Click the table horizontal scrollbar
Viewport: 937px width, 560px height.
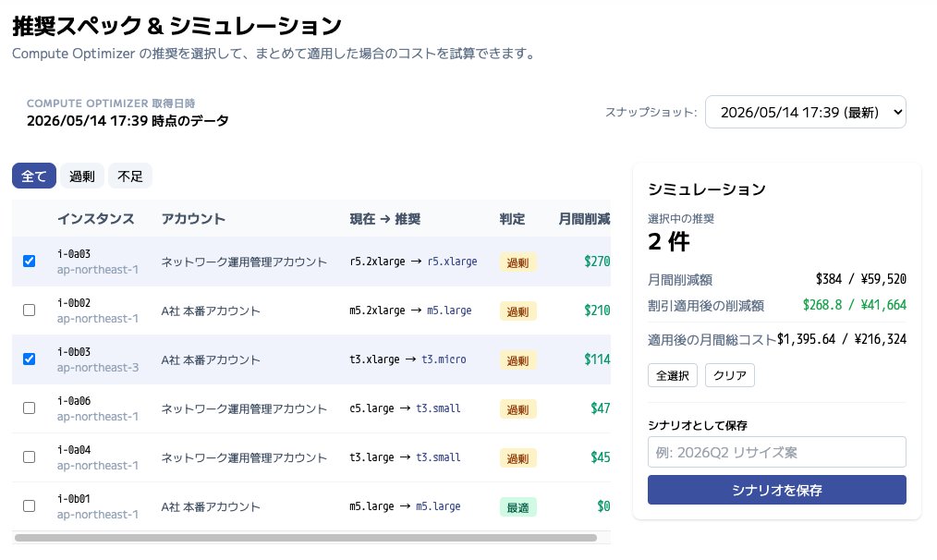pyautogui.click(x=305, y=538)
